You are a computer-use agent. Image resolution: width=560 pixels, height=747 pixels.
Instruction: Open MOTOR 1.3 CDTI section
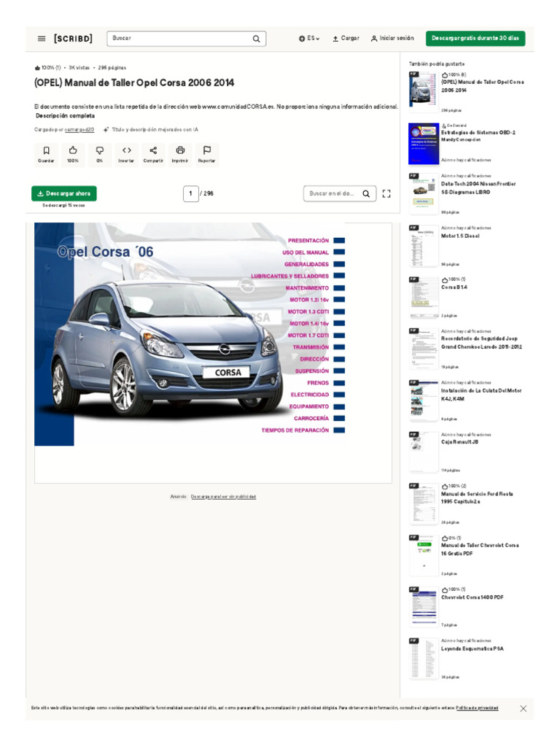[x=308, y=311]
